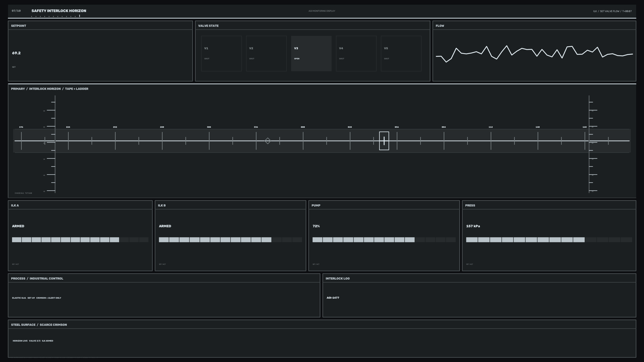Image resolution: width=644 pixels, height=362 pixels.
Task: Select the V2 valve tile
Action: pyautogui.click(x=266, y=53)
